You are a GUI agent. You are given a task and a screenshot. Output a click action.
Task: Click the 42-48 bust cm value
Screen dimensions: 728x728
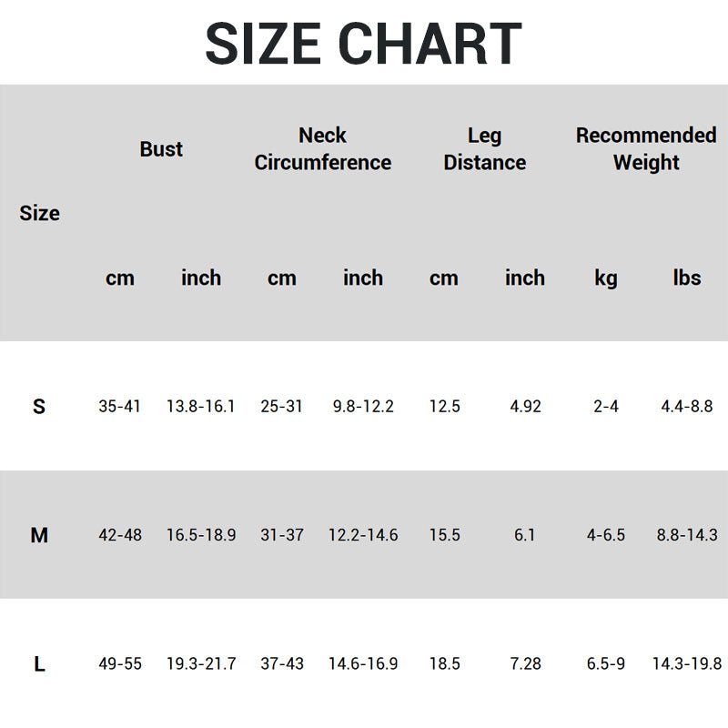pyautogui.click(x=120, y=536)
